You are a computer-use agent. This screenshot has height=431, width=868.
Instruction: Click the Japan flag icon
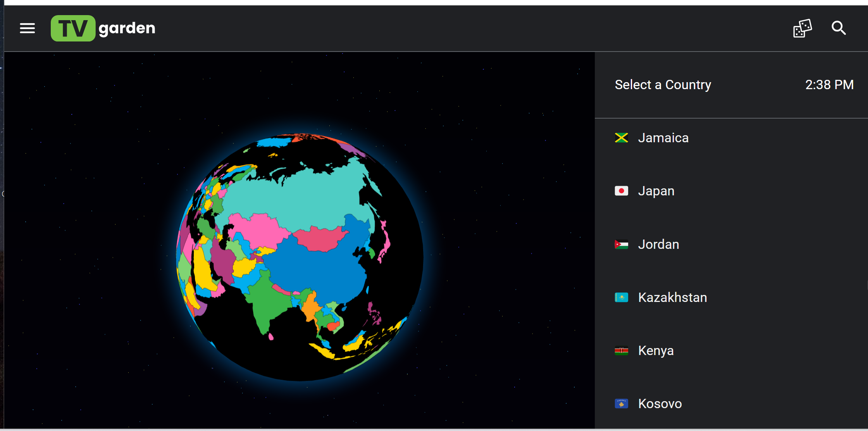[621, 191]
